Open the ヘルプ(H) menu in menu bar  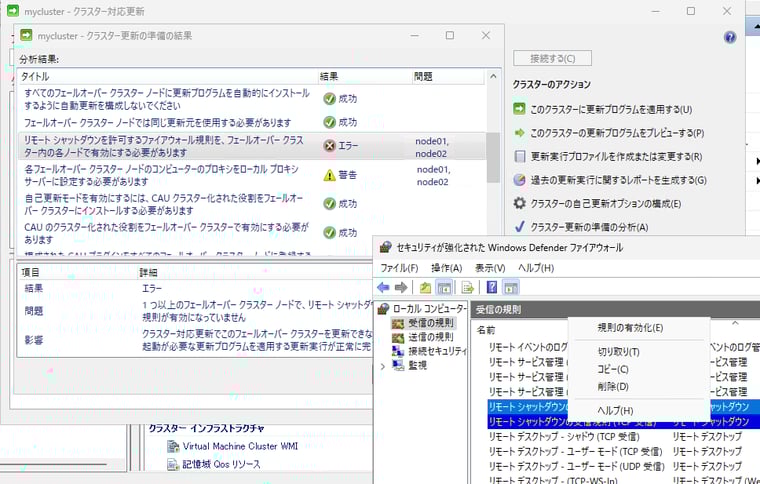click(536, 268)
